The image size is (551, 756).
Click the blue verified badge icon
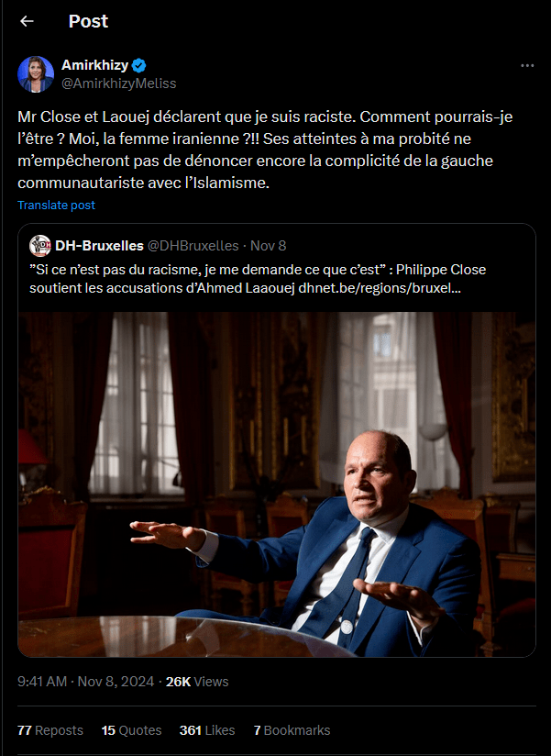click(139, 65)
